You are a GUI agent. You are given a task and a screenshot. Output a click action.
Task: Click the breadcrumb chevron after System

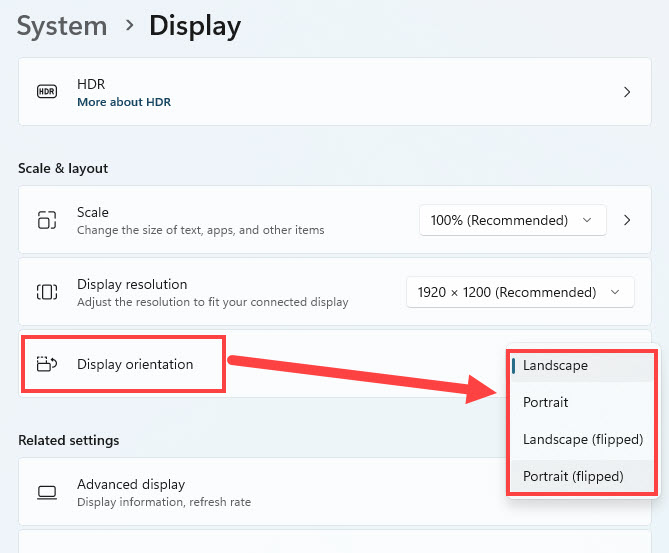pos(129,25)
